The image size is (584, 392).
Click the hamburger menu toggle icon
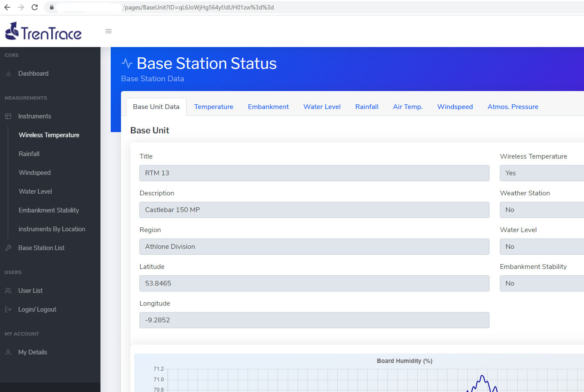click(x=109, y=31)
